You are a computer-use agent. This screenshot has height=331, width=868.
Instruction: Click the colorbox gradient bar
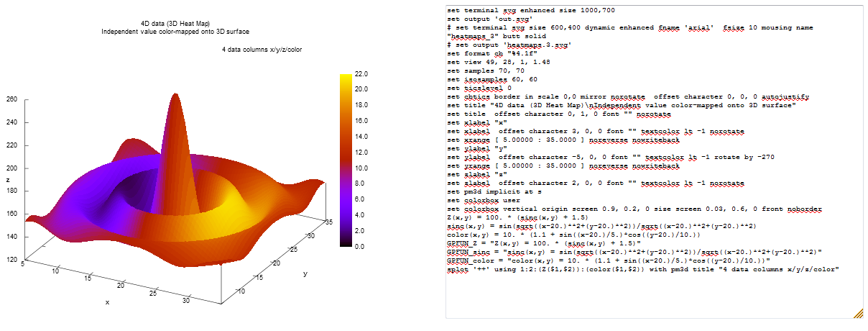(x=344, y=160)
